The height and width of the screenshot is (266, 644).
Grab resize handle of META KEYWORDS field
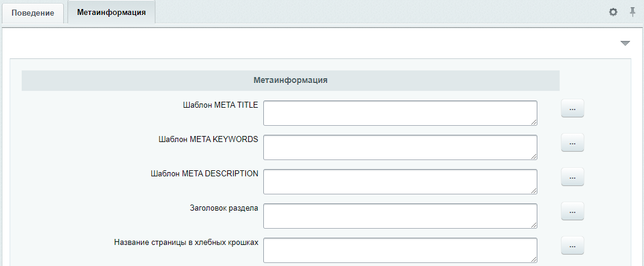[534, 157]
